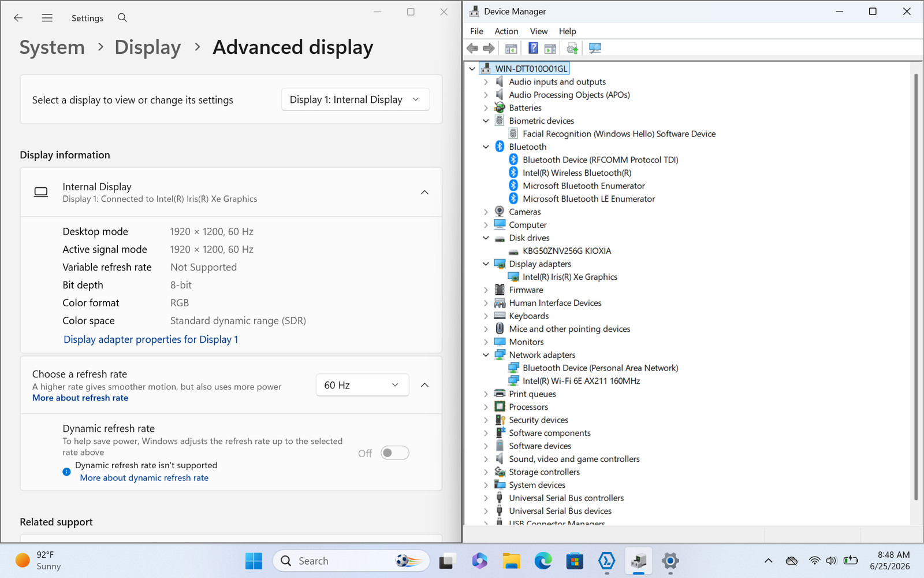Select Intel(R) Wireless Bluetooth(R) device
Viewport: 924px width, 578px height.
coord(577,173)
